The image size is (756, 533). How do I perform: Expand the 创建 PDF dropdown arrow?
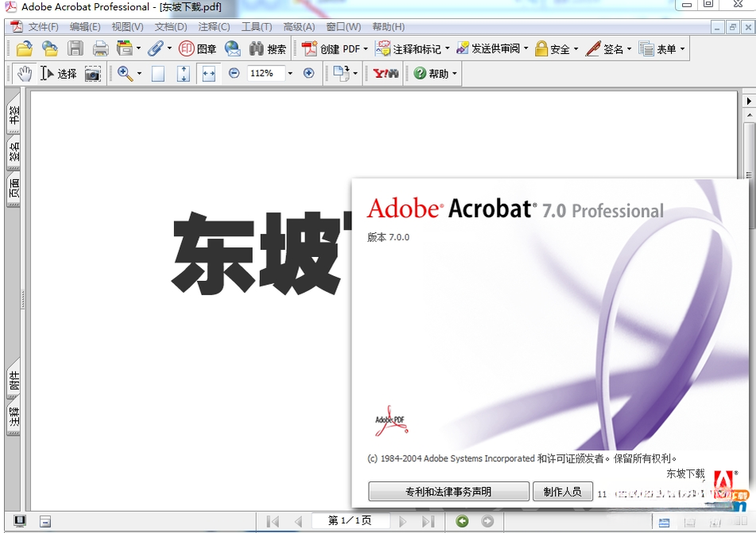[366, 49]
